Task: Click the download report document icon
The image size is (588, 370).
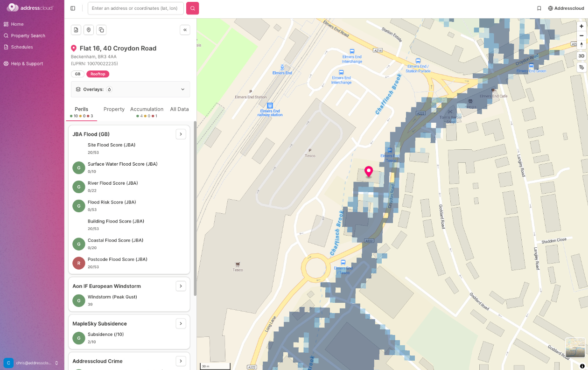Action: [76, 30]
